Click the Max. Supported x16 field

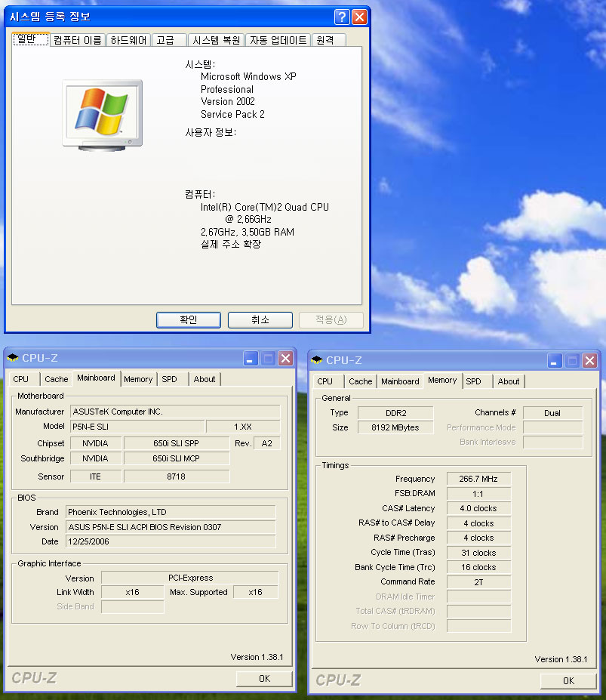pyautogui.click(x=256, y=592)
